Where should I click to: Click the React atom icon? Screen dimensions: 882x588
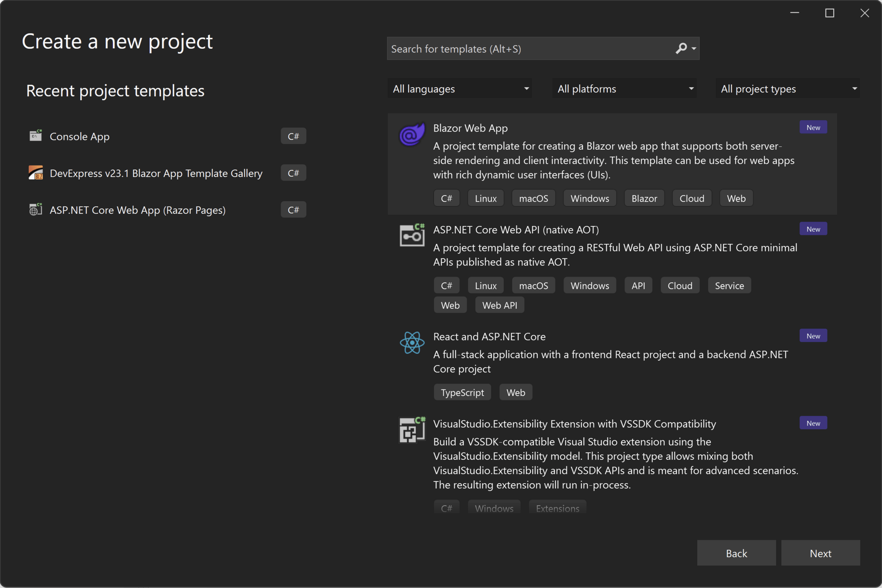412,342
